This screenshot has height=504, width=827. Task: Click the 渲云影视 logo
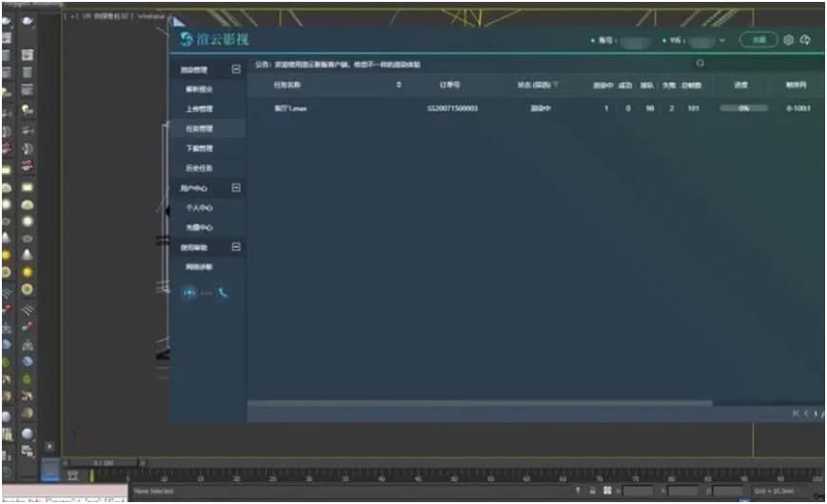214,39
